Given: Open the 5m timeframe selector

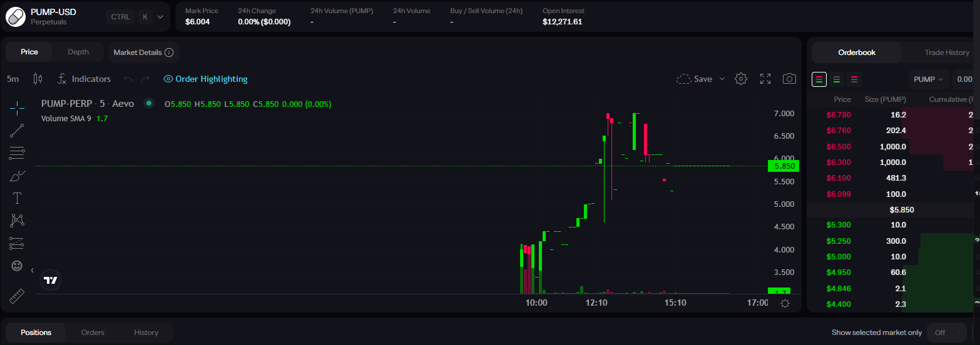Looking at the screenshot, I should click(13, 79).
